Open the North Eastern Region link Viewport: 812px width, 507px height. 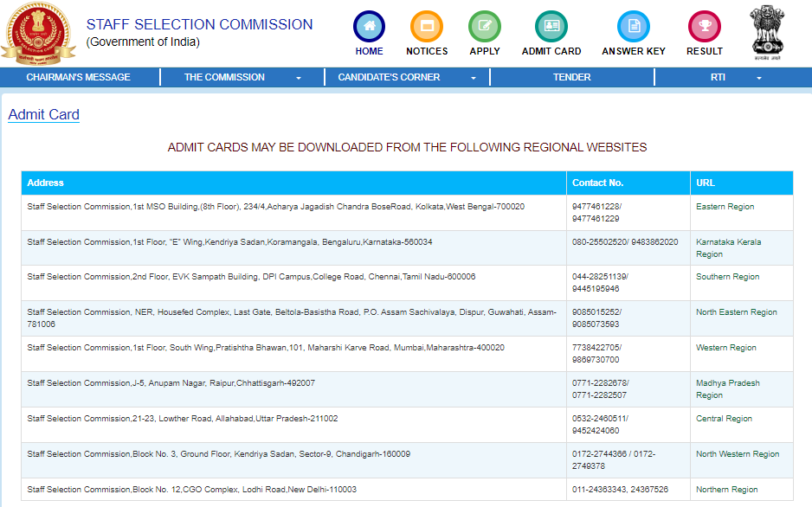click(737, 312)
